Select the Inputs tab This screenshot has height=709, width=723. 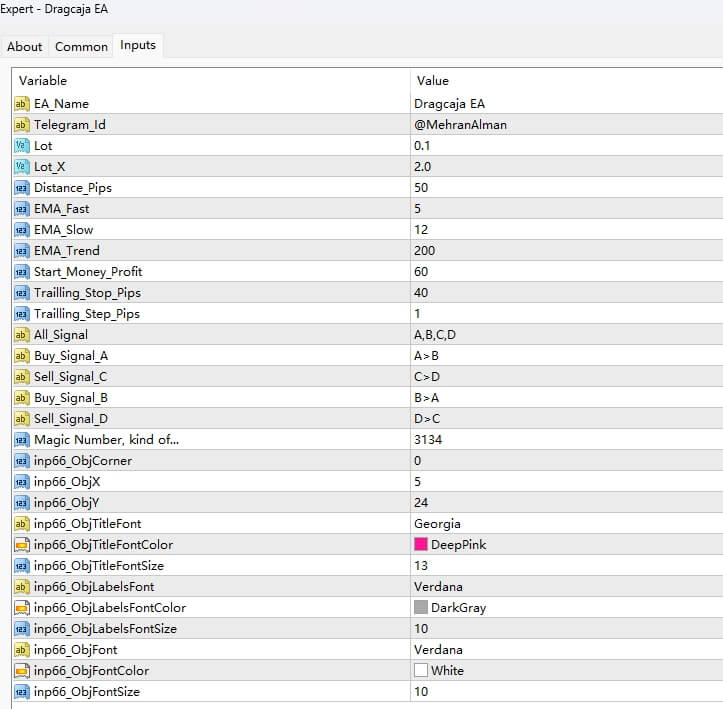point(138,46)
